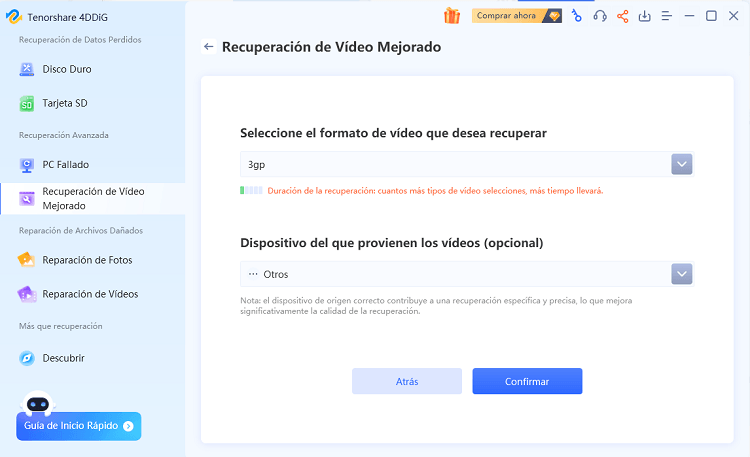The width and height of the screenshot is (750, 457).
Task: Open Reparación de Vídeos
Action: [90, 294]
